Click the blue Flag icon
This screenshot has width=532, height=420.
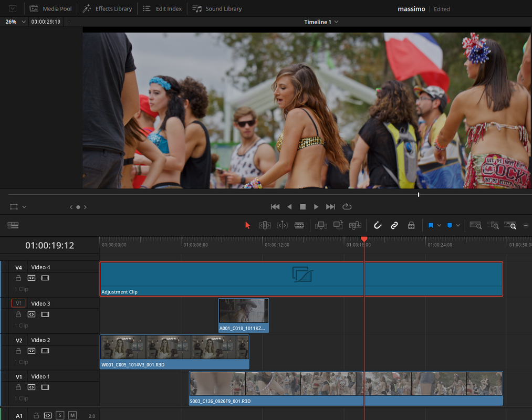[x=431, y=225]
